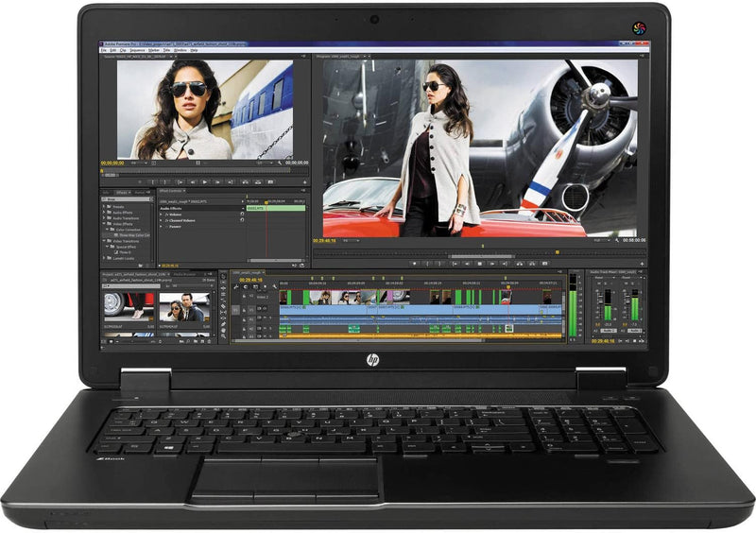This screenshot has width=756, height=533.
Task: Toggle Snap in the timeline header
Action: pos(246,286)
